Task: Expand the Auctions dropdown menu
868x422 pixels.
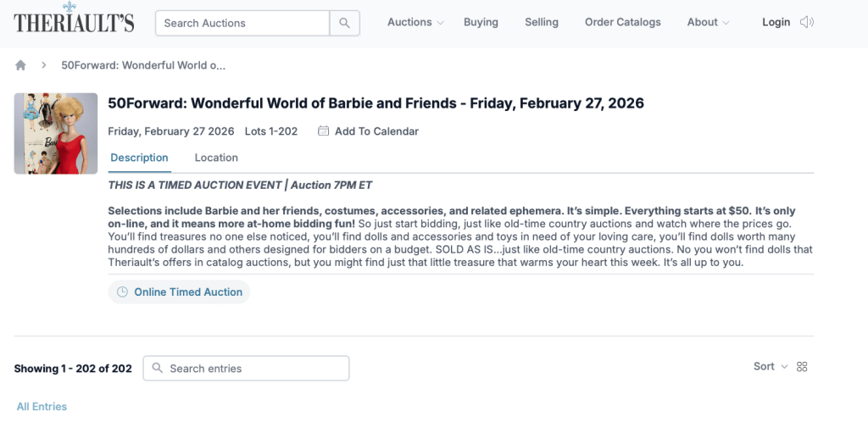Action: (415, 23)
